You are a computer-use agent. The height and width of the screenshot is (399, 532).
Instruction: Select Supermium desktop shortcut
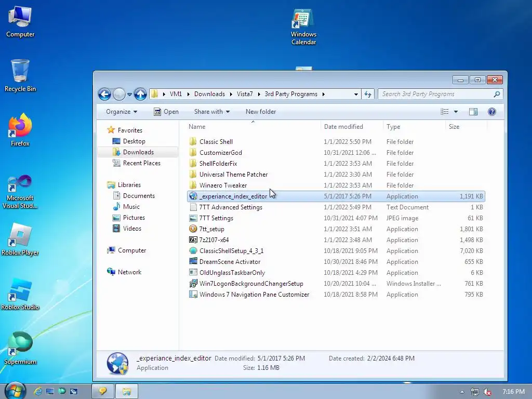(x=20, y=348)
